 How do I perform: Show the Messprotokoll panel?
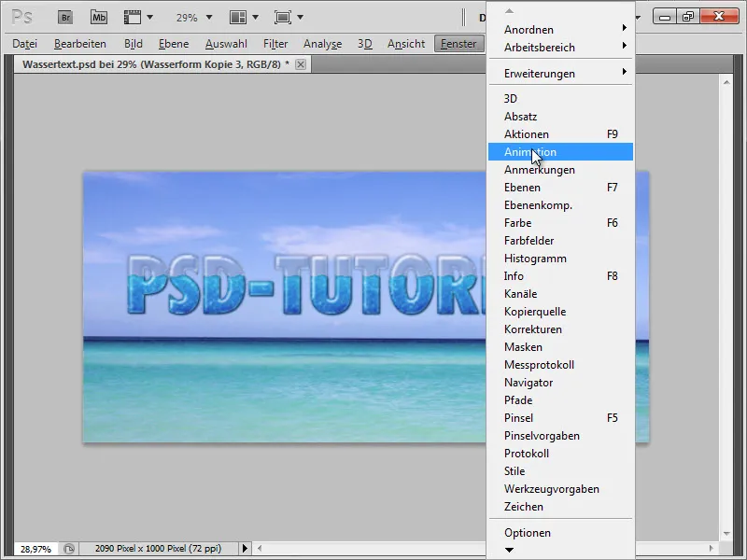(561, 365)
